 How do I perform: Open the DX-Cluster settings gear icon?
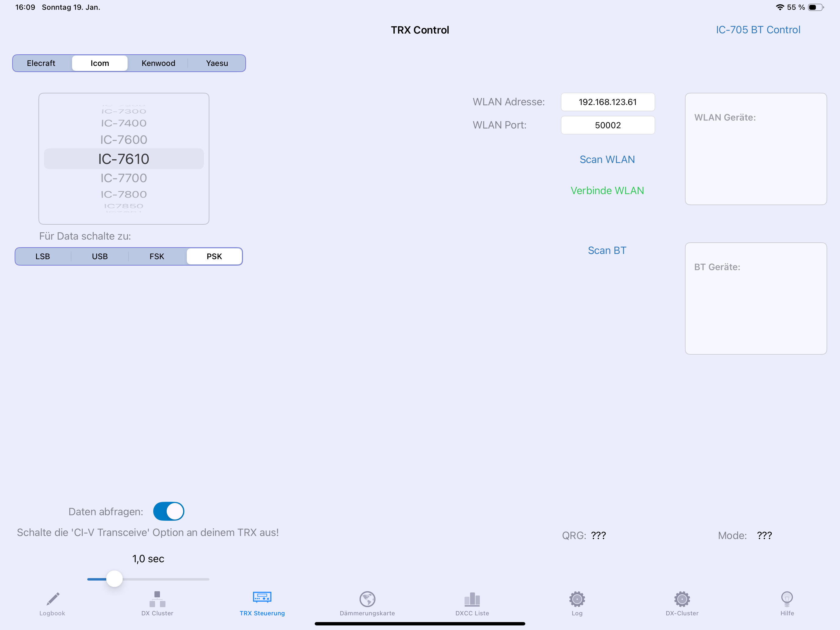[682, 599]
